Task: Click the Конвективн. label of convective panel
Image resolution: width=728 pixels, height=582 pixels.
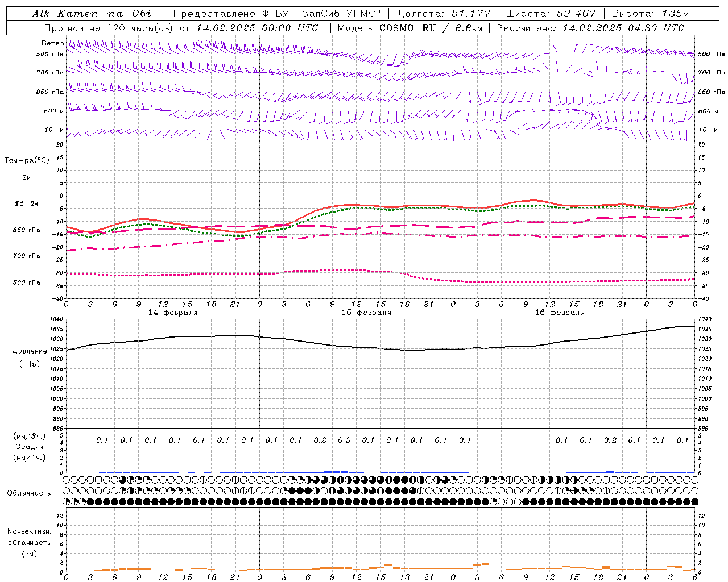Action: [x=29, y=531]
